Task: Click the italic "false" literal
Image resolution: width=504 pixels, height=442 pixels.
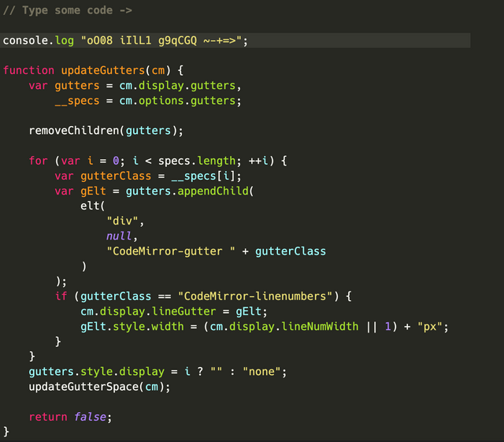Action: click(x=90, y=417)
